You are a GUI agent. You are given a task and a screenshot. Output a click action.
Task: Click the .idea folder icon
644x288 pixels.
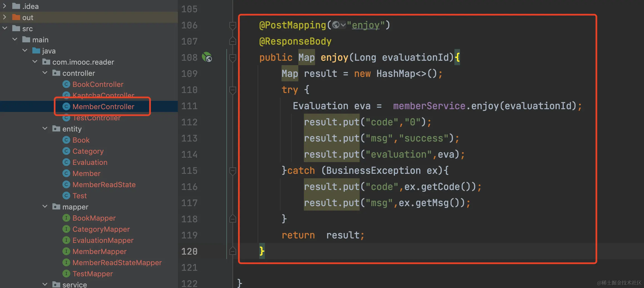pos(16,6)
